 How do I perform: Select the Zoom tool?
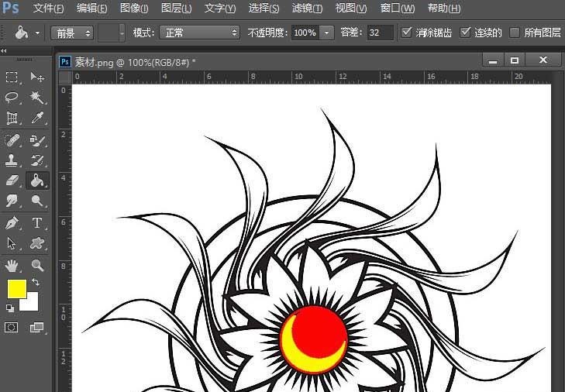[x=37, y=266]
